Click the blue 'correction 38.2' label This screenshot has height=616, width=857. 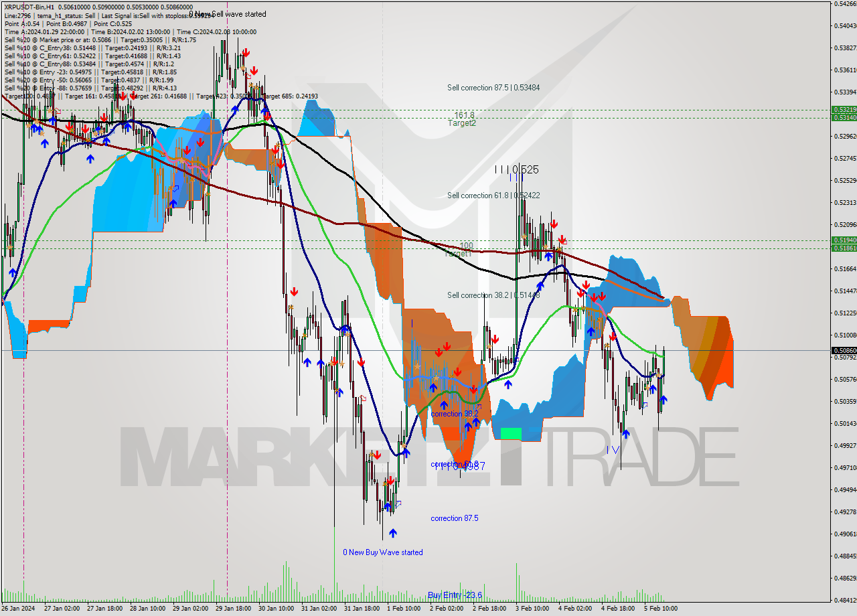[x=455, y=414]
